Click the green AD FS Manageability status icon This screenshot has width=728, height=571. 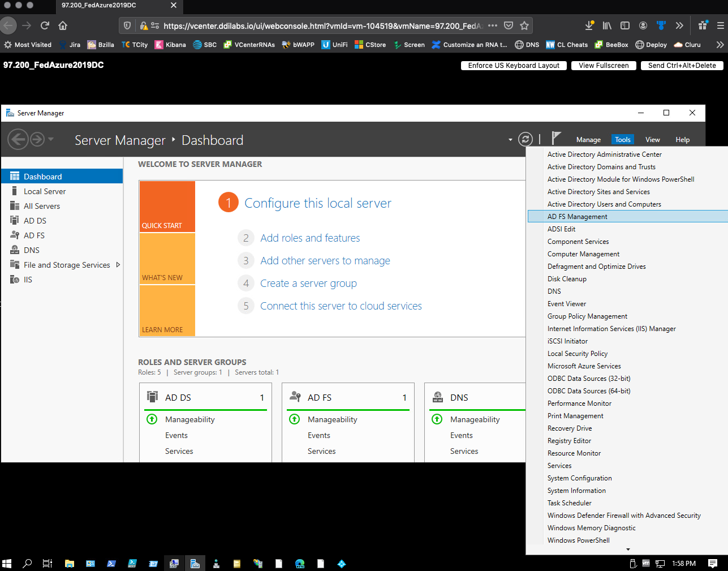tap(294, 419)
